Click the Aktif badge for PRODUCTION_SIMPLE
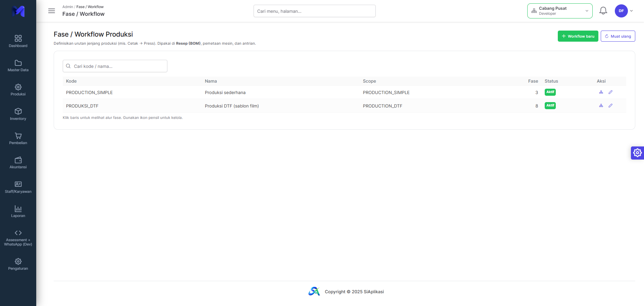 click(x=550, y=92)
